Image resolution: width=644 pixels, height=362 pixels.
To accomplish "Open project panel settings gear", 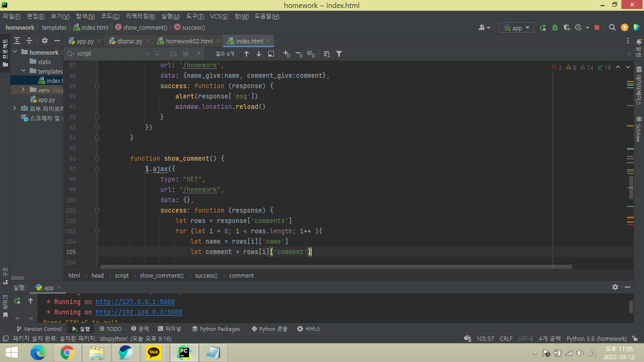I will pyautogui.click(x=45, y=41).
